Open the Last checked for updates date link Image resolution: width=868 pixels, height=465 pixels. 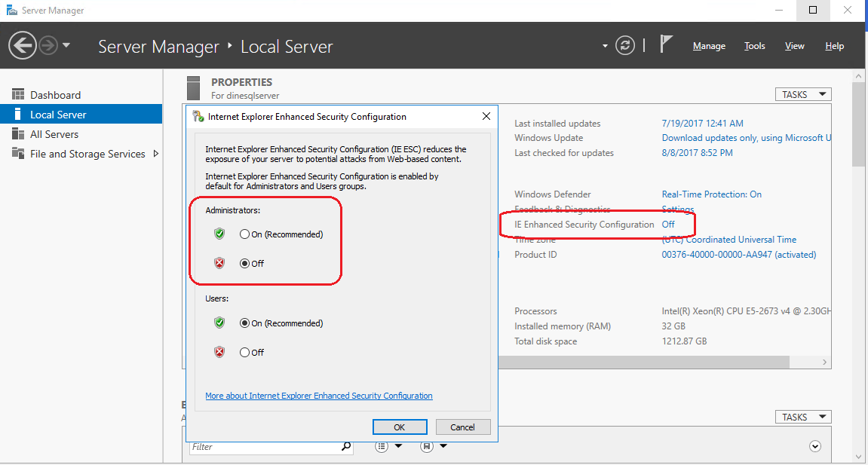(697, 152)
